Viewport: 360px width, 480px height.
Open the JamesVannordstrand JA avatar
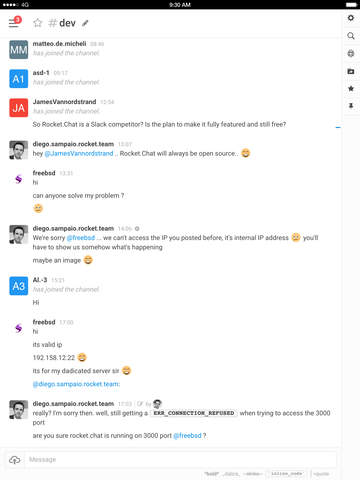coord(19,108)
